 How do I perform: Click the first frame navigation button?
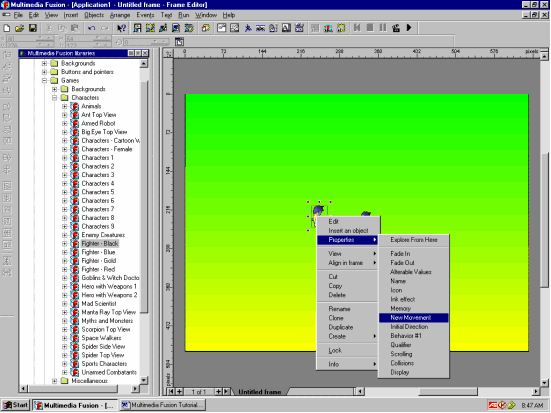click(171, 392)
